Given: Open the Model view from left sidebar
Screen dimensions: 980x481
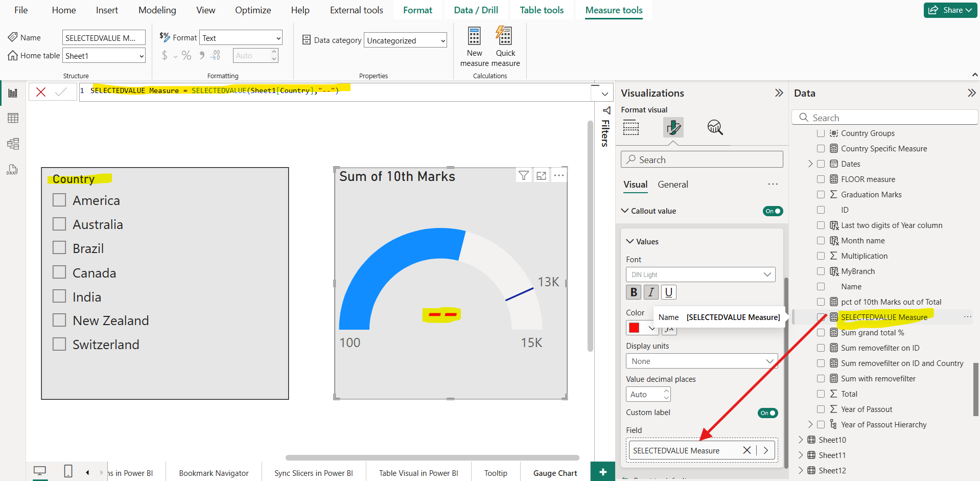Looking at the screenshot, I should (13, 144).
